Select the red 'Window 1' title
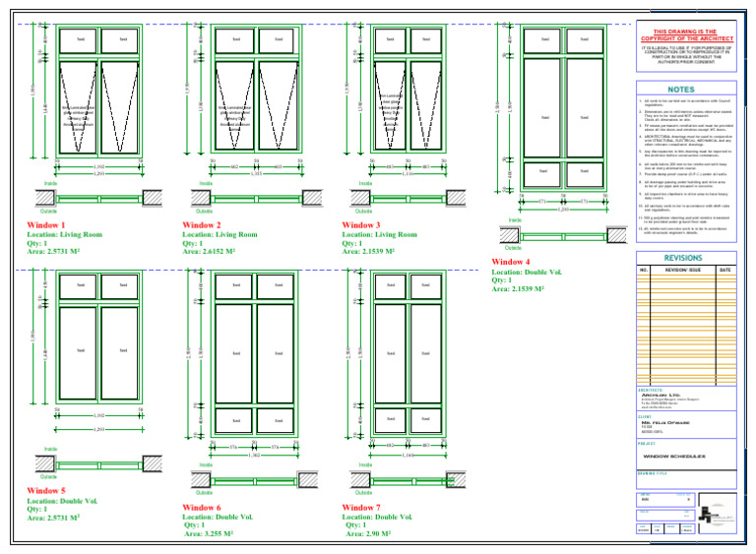 (46, 225)
